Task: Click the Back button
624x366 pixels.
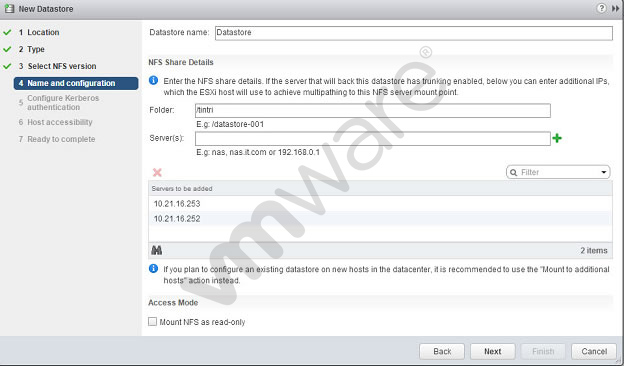Action: (442, 351)
